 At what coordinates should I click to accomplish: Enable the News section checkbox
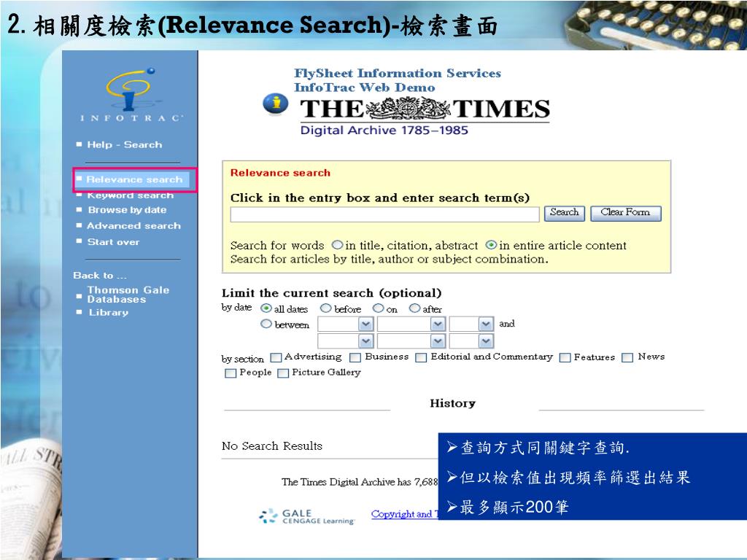click(x=627, y=357)
